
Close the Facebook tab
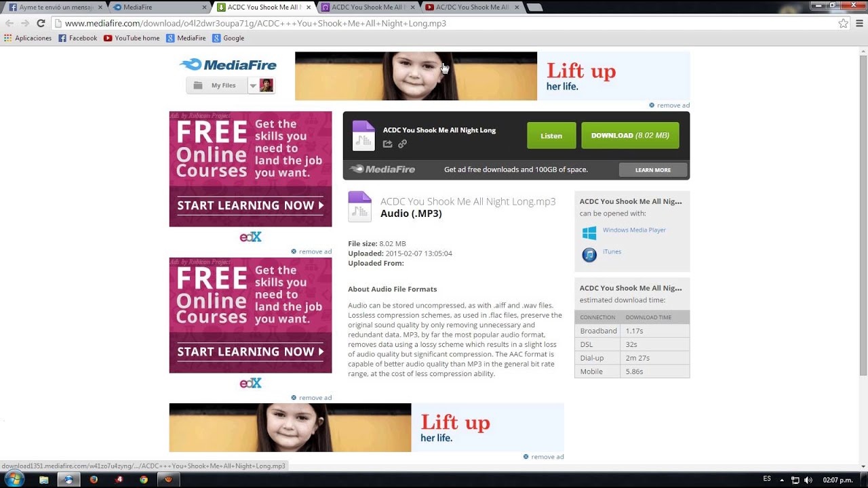pyautogui.click(x=100, y=7)
